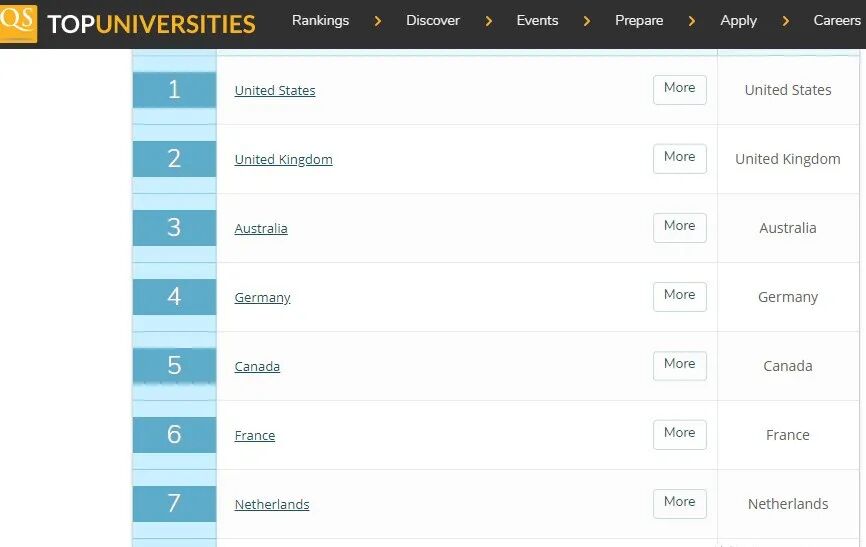Expand the chevron after Apply

pos(785,21)
